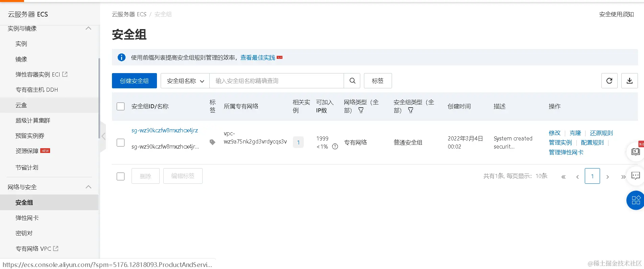Open 云盒 in the sidebar
Screen dimensions: 644x269
[x=21, y=105]
